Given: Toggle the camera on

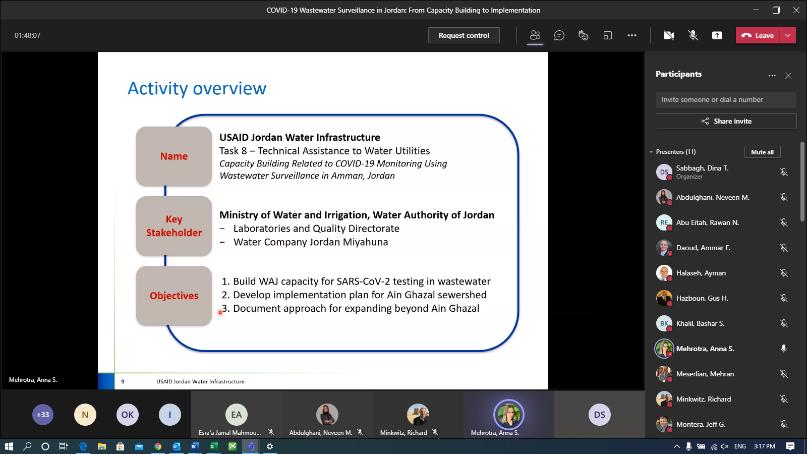Looking at the screenshot, I should coord(669,35).
